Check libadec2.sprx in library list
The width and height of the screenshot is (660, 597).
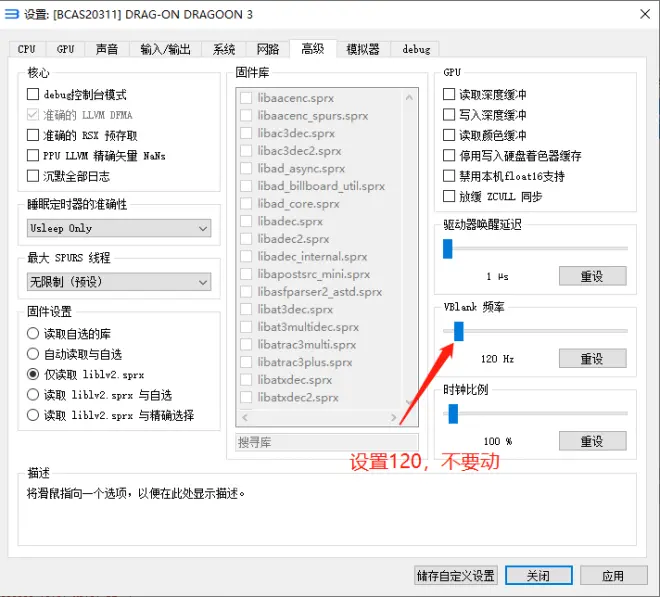pyautogui.click(x=246, y=239)
